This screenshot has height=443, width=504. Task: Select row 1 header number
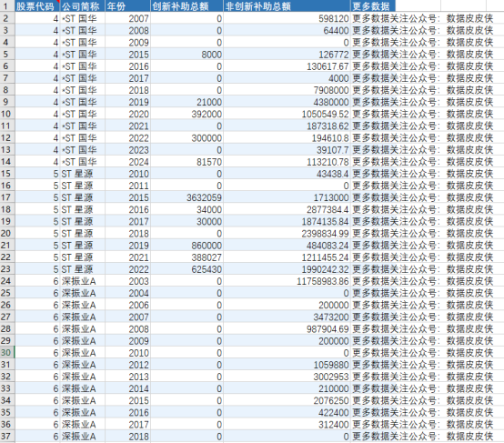click(7, 6)
